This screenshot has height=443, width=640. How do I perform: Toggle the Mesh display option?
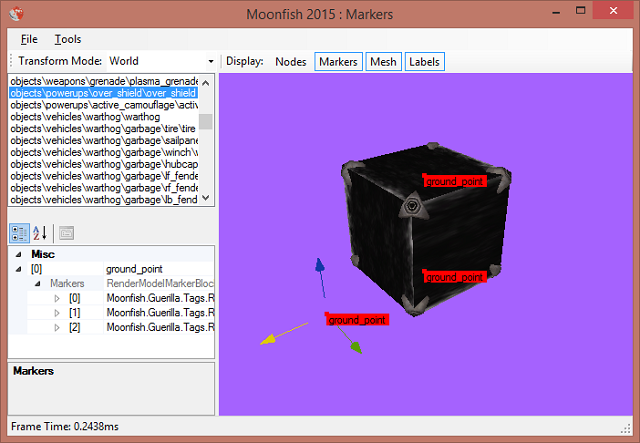click(383, 62)
